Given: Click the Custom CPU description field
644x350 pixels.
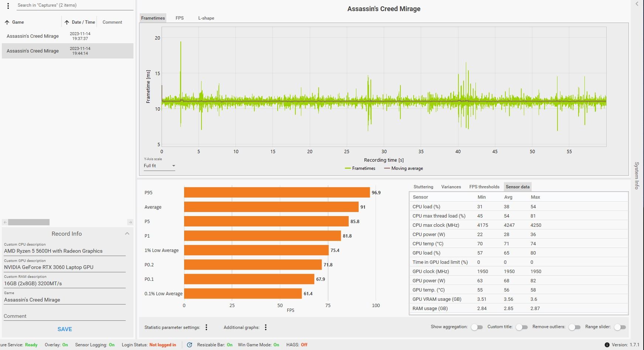Looking at the screenshot, I should [65, 251].
